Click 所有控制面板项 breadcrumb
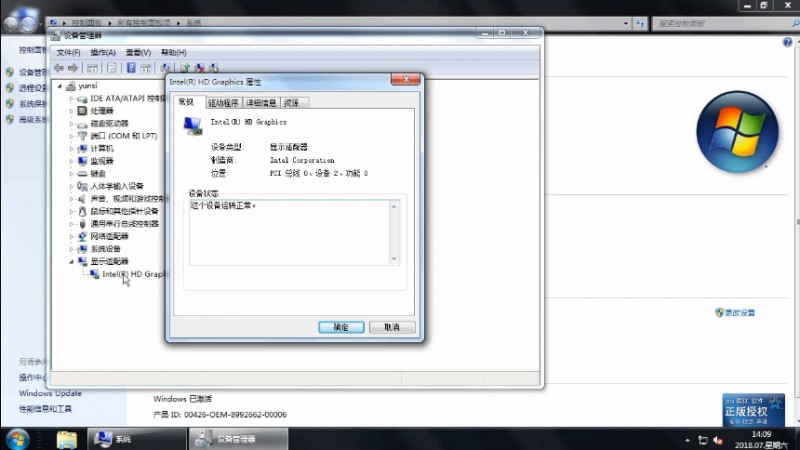The width and height of the screenshot is (800, 450). point(144,23)
